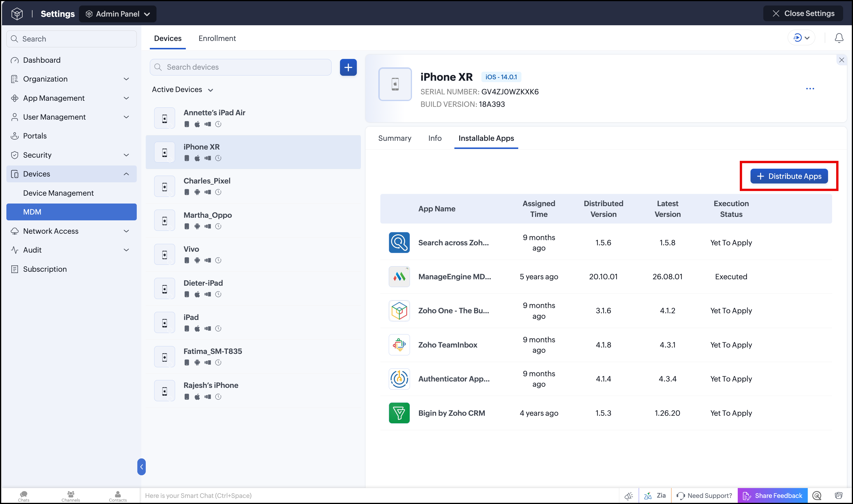Click the Distribute Apps button
Viewport: 853px width, 504px height.
789,176
